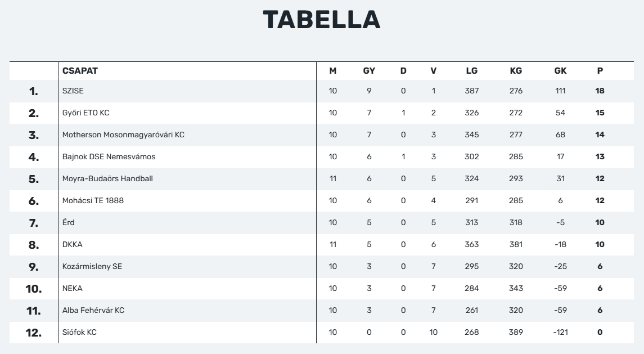The image size is (644, 354).
Task: Select Siófok KC at the bottom
Action: [79, 332]
